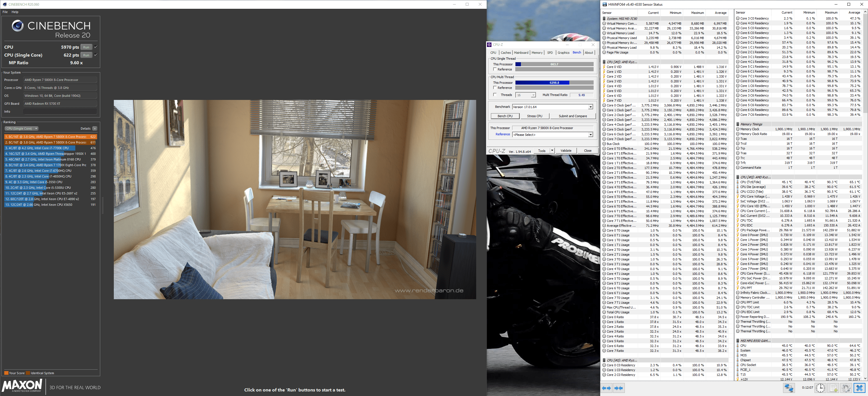Viewport: 868px width, 396px height.
Task: Click the Bench CPU button
Action: click(505, 116)
